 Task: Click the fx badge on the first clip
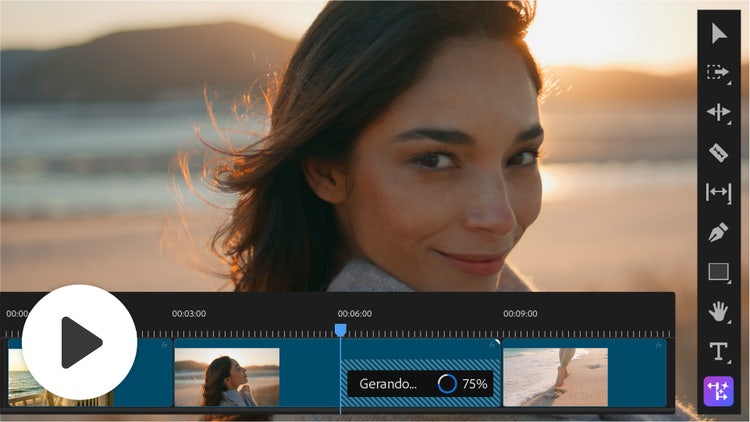coord(165,345)
